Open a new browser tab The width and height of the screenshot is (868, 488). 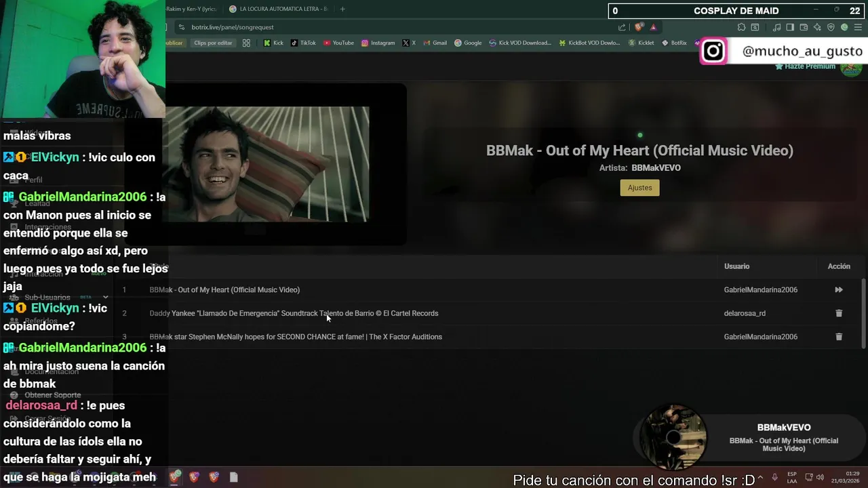click(x=342, y=9)
